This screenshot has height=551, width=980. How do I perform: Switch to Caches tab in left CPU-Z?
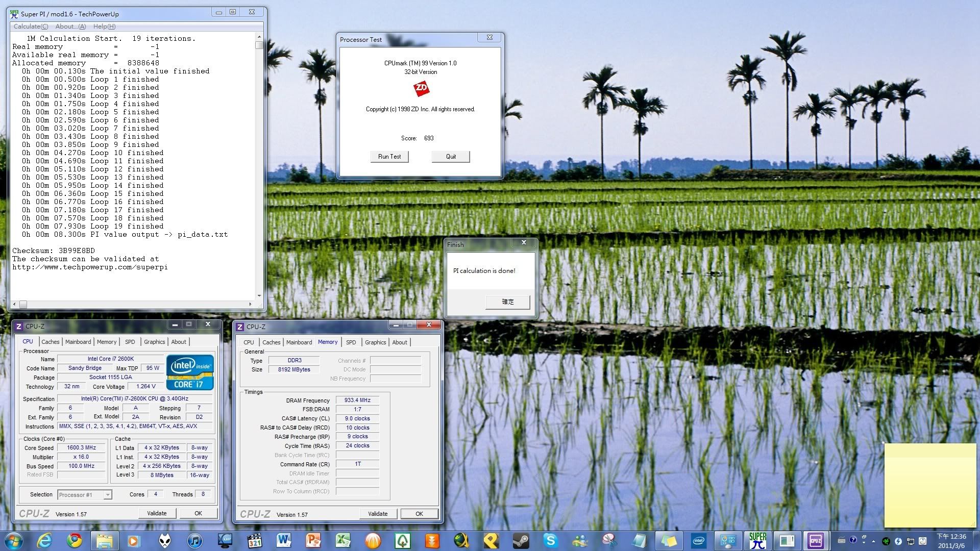[x=51, y=342]
